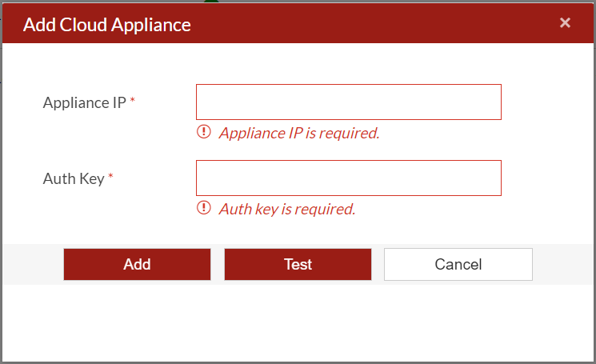The width and height of the screenshot is (596, 364).
Task: Click the Appliance IP error warning icon
Action: (x=204, y=133)
